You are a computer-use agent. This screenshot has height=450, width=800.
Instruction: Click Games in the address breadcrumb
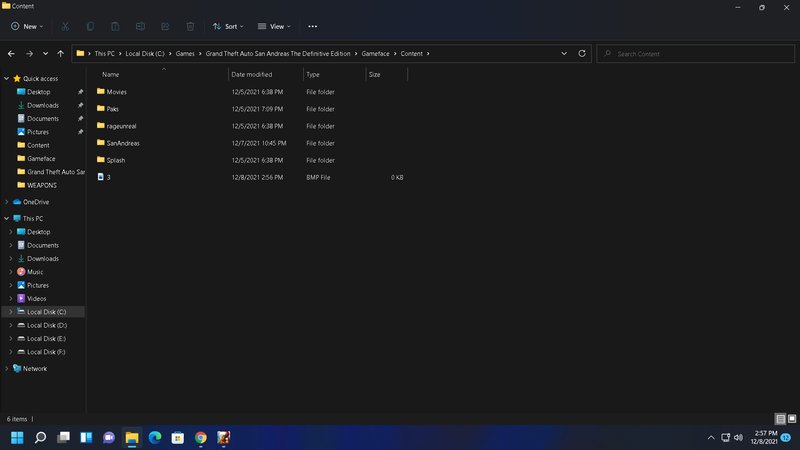pos(185,54)
